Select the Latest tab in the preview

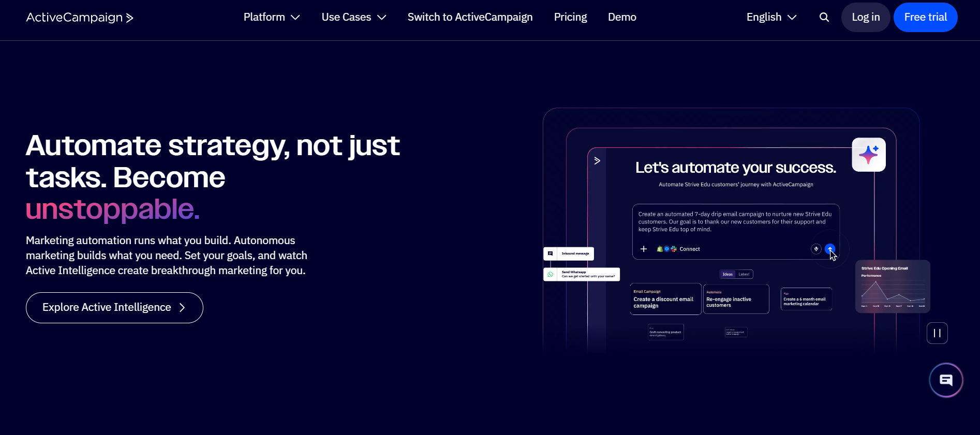tap(744, 274)
